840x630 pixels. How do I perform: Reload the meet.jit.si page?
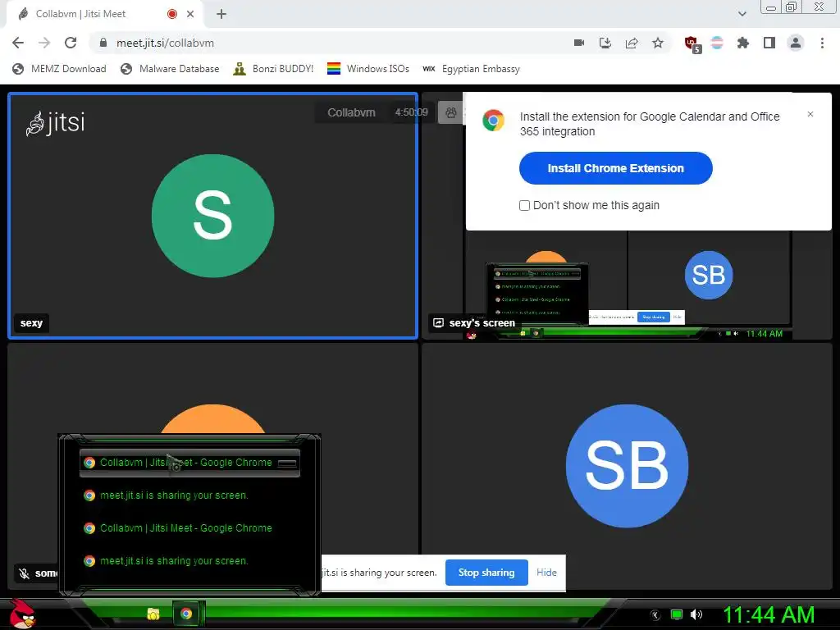coord(71,43)
